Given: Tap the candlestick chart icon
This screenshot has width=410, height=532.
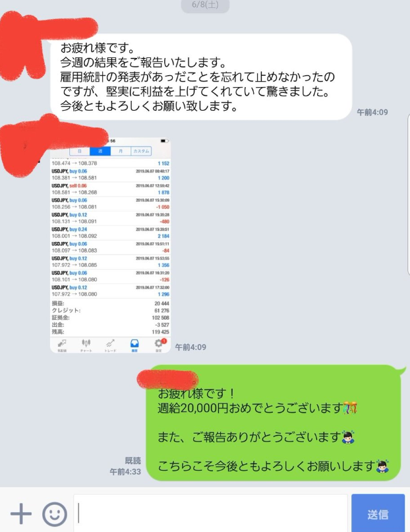Looking at the screenshot, I should (x=86, y=345).
